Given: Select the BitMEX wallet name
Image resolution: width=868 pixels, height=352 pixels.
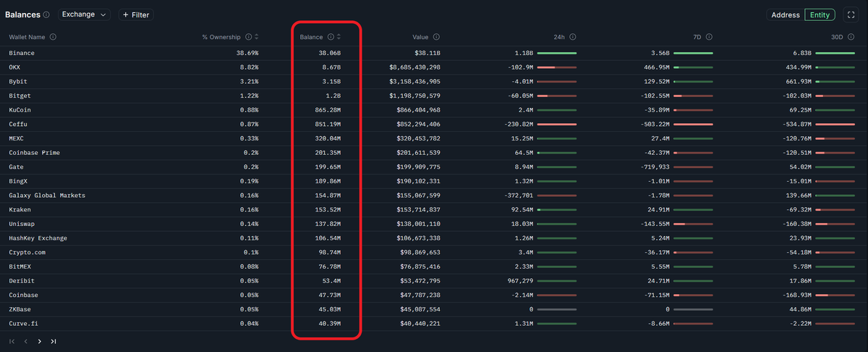Looking at the screenshot, I should (x=20, y=267).
